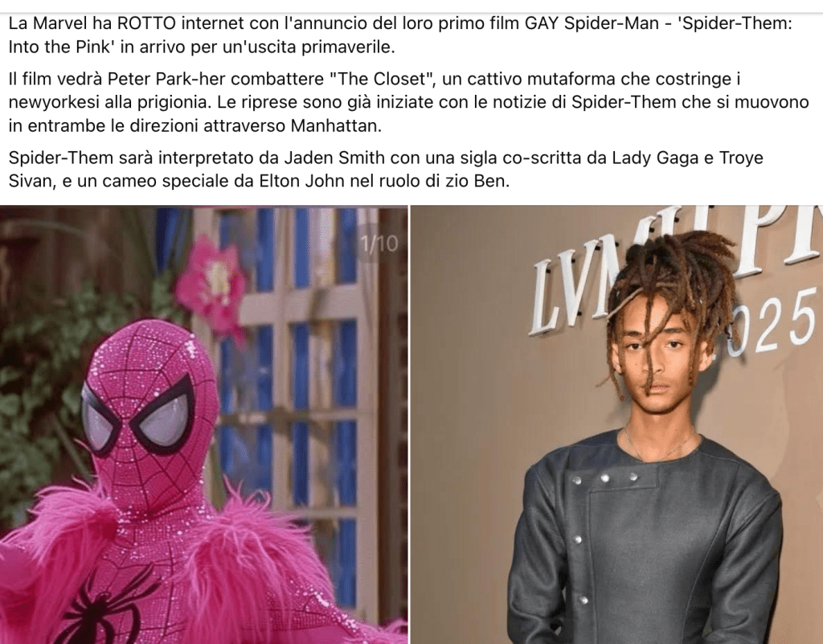The height and width of the screenshot is (644, 823).
Task: Click the 1/10 image counter badge
Action: [379, 243]
